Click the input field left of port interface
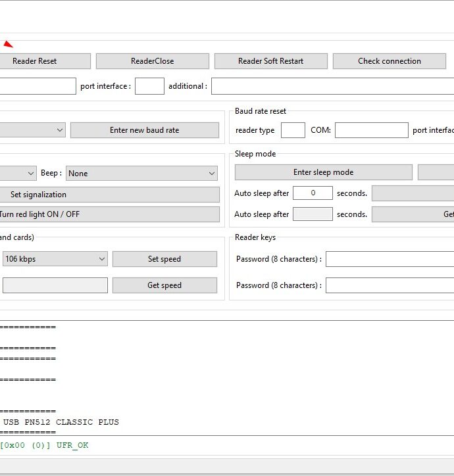Image resolution: width=454 pixels, height=476 pixels. 38,86
